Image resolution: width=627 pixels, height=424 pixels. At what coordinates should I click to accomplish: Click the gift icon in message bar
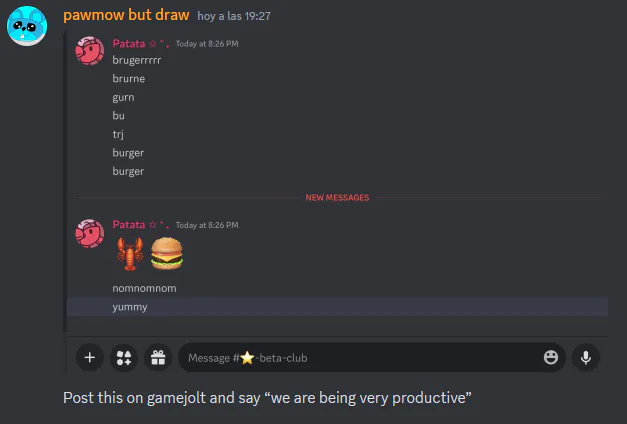pyautogui.click(x=157, y=357)
